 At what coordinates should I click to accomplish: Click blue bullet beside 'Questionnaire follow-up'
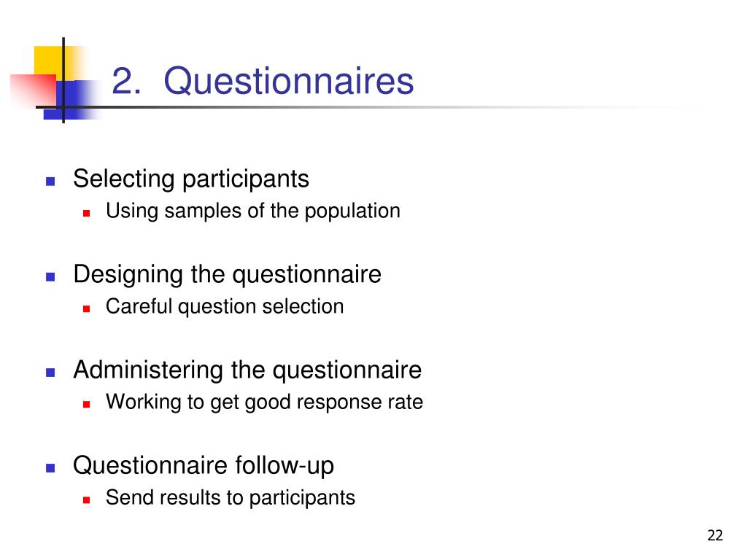pyautogui.click(x=50, y=468)
